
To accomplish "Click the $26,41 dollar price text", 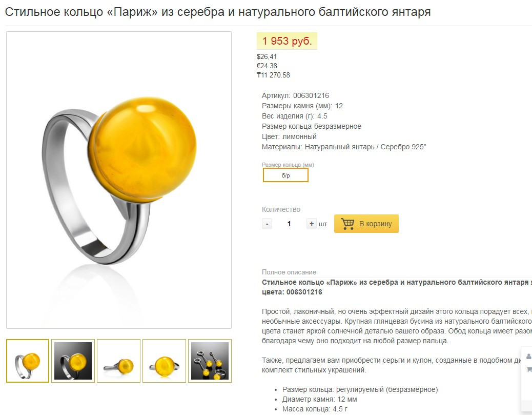I will (x=267, y=57).
